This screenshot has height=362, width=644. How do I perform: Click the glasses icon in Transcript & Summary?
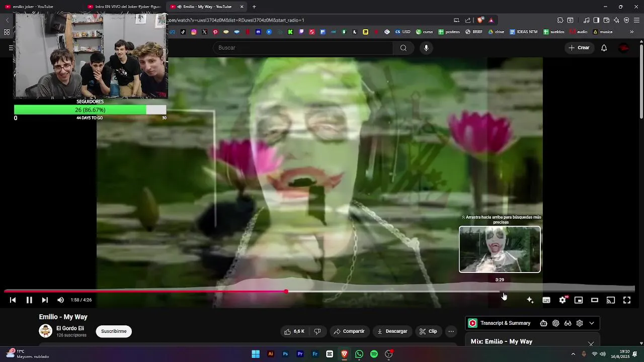[x=568, y=323]
